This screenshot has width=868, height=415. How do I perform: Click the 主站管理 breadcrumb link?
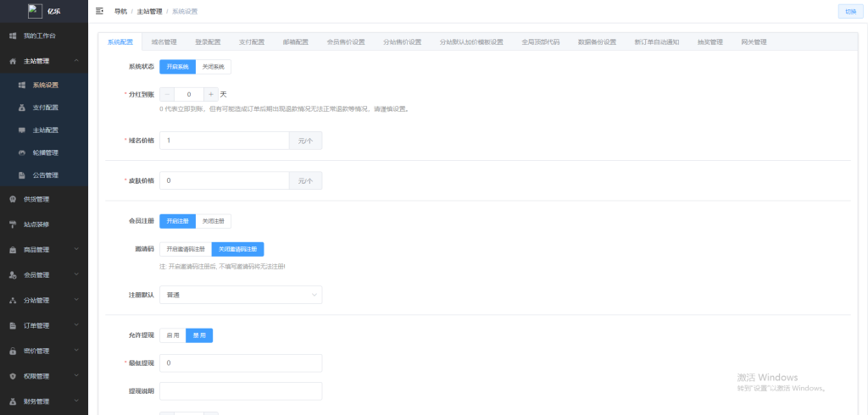(149, 12)
